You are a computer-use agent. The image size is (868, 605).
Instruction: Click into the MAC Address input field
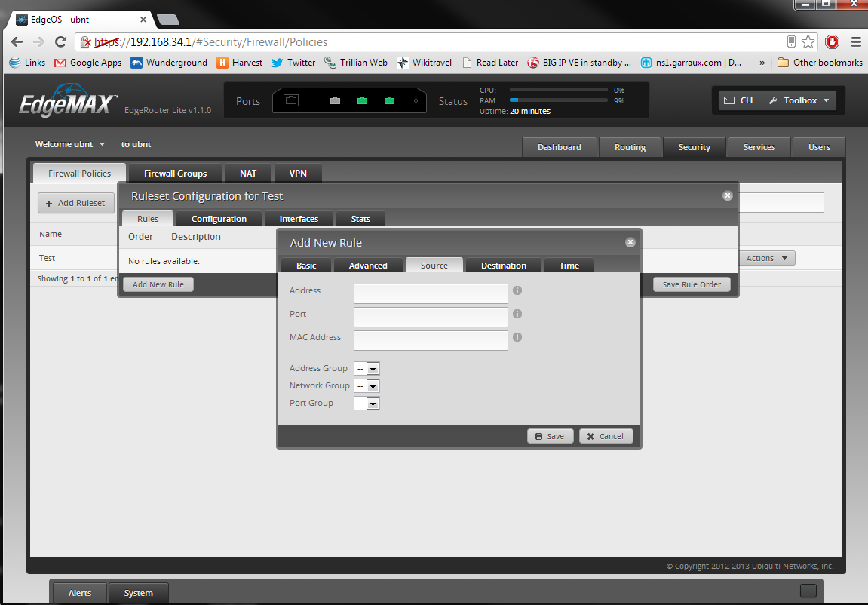[x=431, y=340]
